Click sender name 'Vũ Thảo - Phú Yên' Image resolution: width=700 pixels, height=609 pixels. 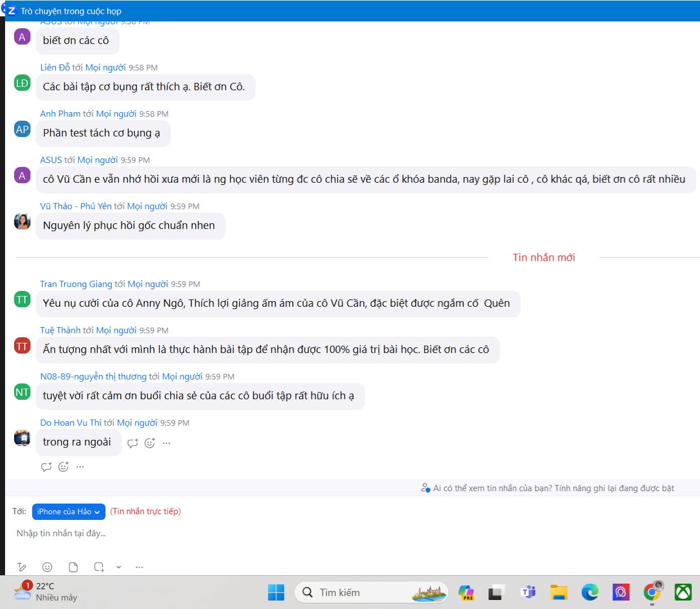76,206
